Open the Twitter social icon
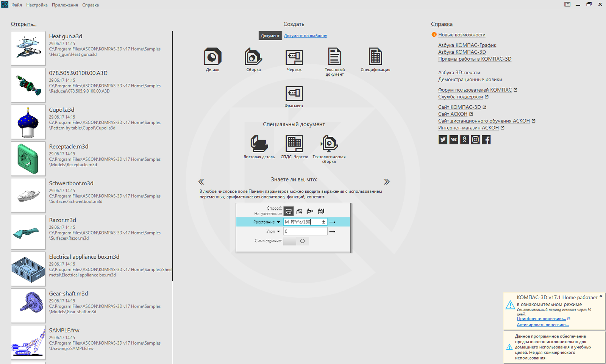Screen dimensions: 606x364 pyautogui.click(x=443, y=139)
